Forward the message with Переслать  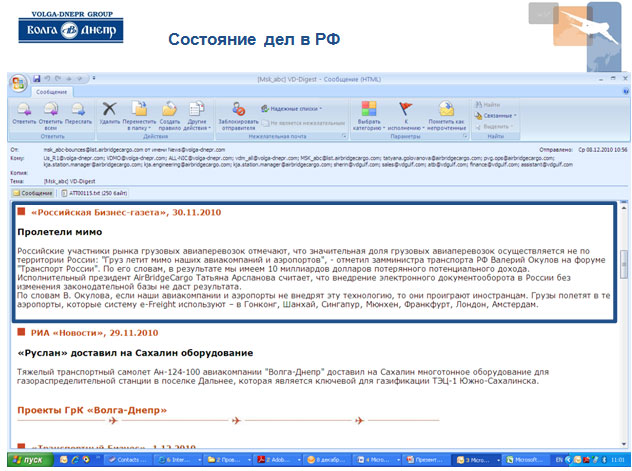point(78,113)
